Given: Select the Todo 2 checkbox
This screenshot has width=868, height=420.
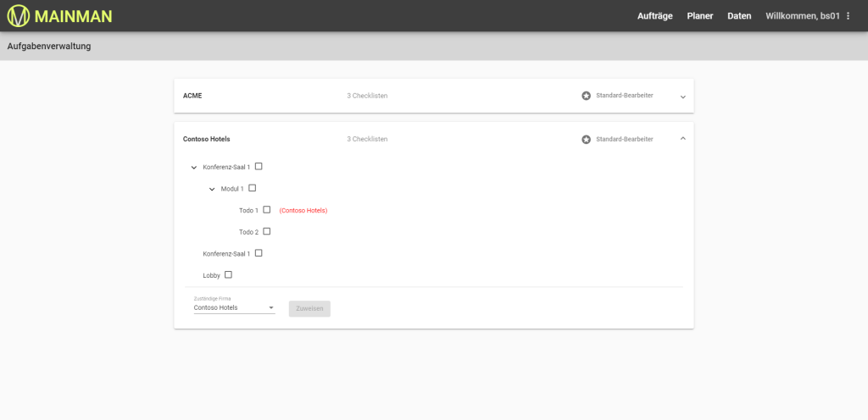Looking at the screenshot, I should [267, 231].
